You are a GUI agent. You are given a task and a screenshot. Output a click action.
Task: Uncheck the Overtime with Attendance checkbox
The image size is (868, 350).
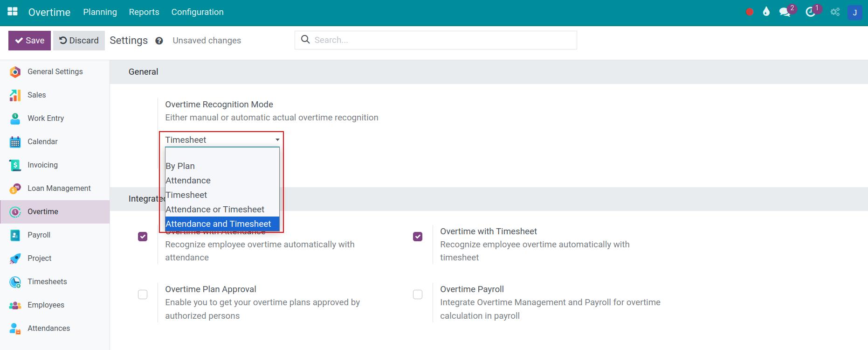click(x=143, y=237)
